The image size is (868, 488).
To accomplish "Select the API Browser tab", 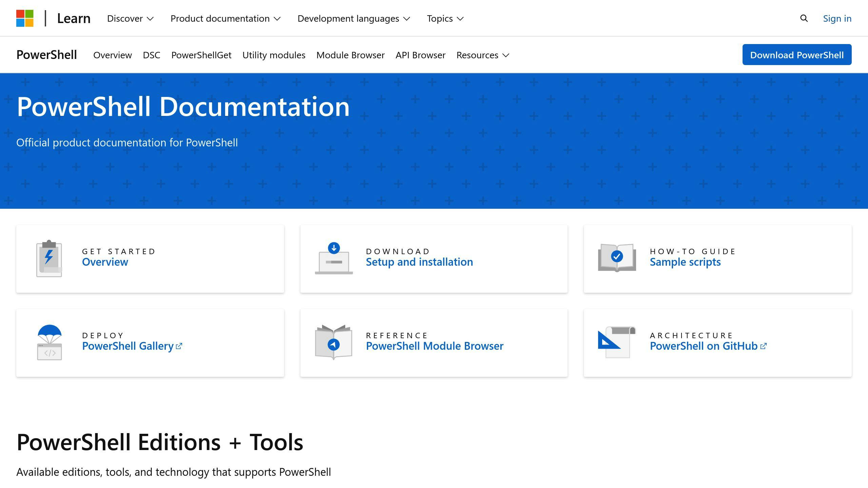I will [421, 55].
